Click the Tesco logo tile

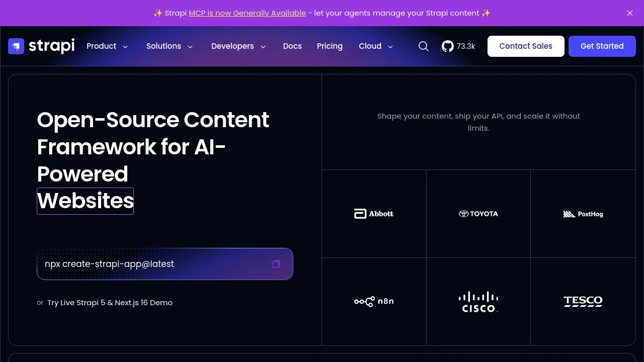tap(583, 302)
